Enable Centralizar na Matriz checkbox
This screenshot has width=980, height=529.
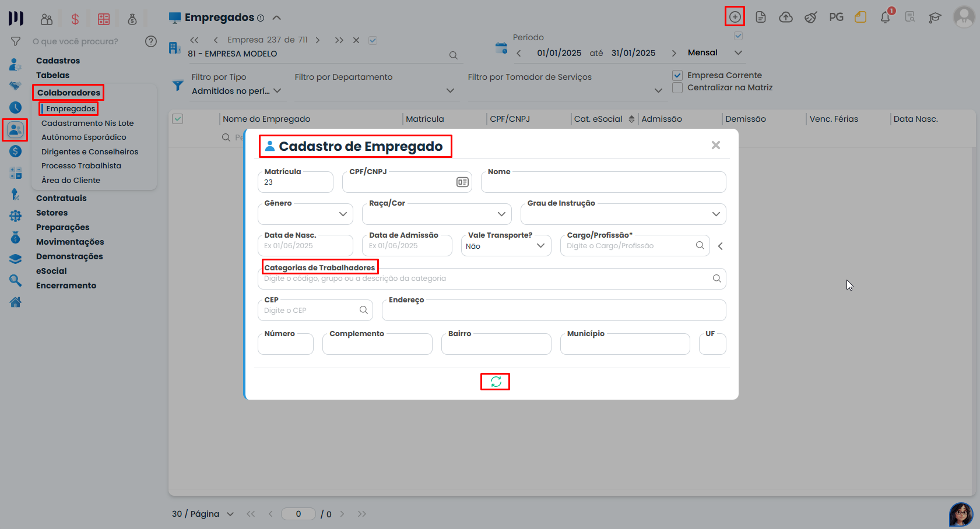click(677, 87)
